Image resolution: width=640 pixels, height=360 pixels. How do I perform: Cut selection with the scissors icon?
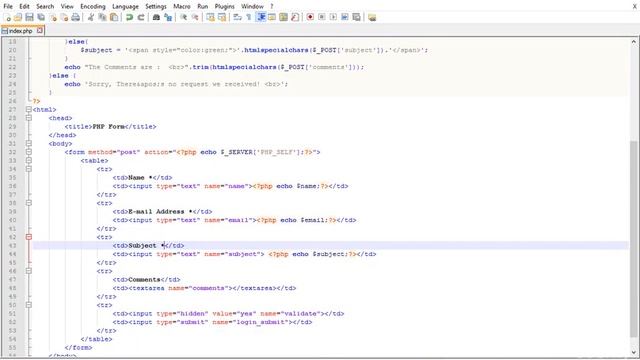point(91,17)
